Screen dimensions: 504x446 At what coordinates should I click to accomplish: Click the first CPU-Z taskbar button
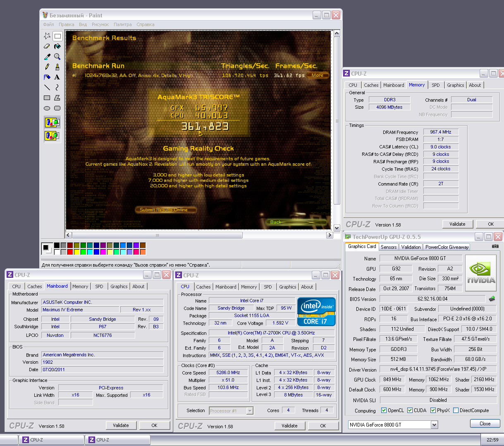click(52, 440)
